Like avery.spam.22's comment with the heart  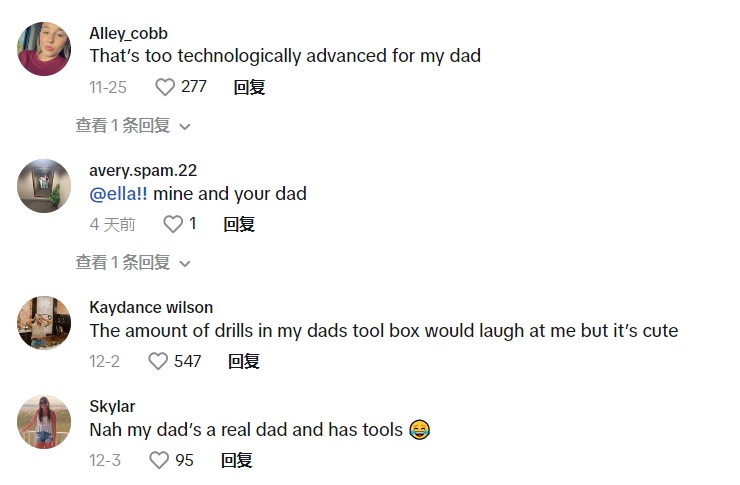pos(173,224)
